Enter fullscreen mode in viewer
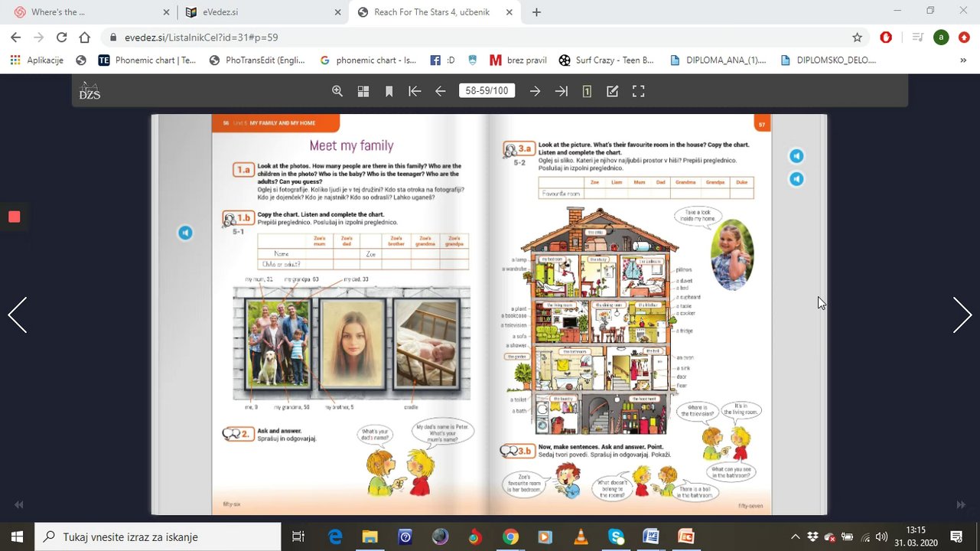This screenshot has height=551, width=980. 639,91
